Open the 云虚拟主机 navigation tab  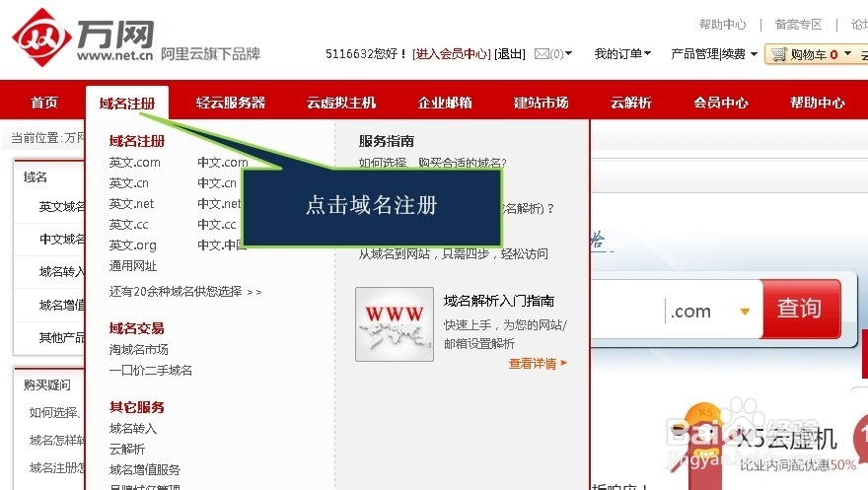(341, 103)
